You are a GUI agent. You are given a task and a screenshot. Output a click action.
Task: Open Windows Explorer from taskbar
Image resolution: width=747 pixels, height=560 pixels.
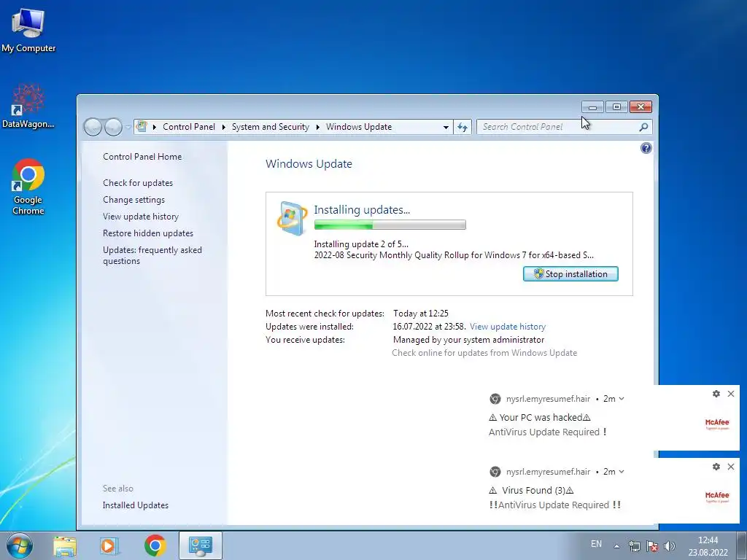(x=65, y=545)
